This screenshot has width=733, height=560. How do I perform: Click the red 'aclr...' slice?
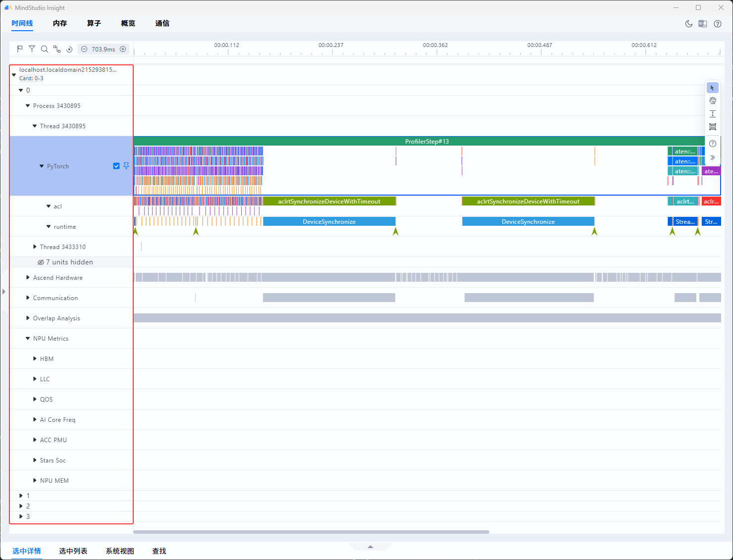coord(711,201)
